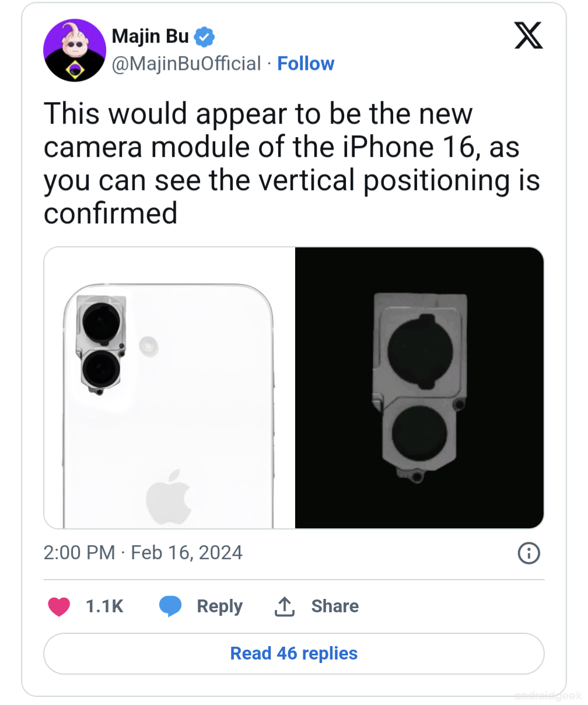Click the Read 46 replies button

(294, 653)
